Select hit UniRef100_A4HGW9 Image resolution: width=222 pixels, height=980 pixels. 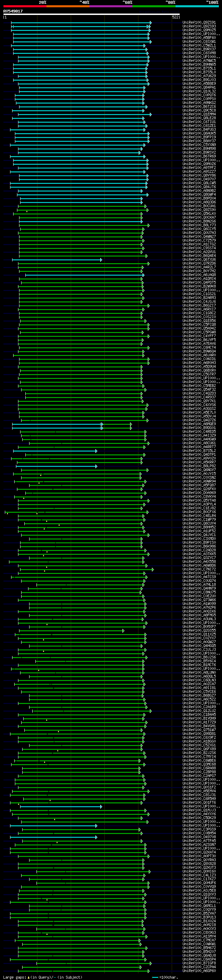pyautogui.click(x=199, y=440)
